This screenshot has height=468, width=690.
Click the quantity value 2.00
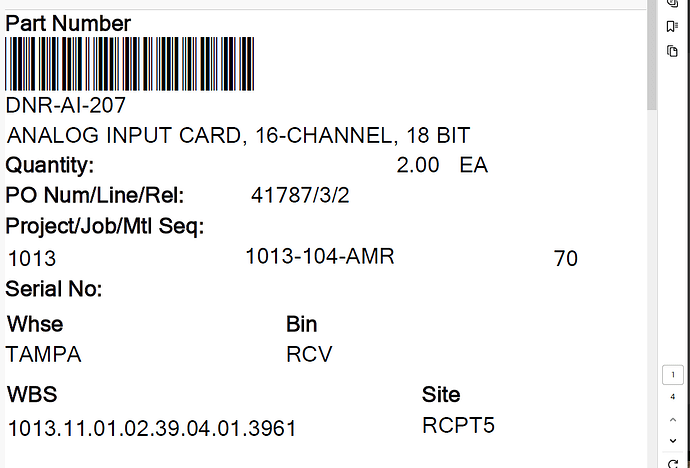click(418, 166)
